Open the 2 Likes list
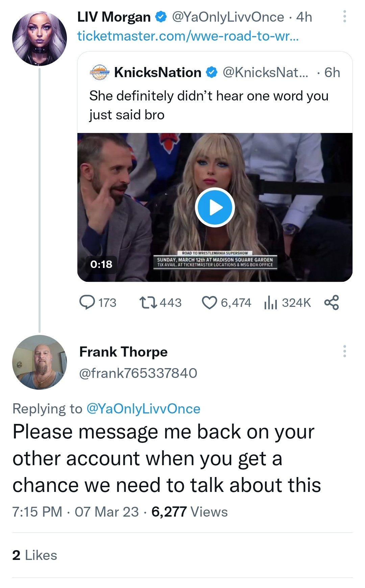365x588 pixels. click(35, 555)
